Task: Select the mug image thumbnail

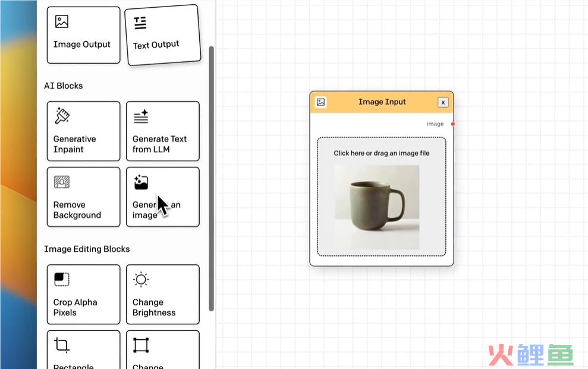Action: [x=377, y=207]
